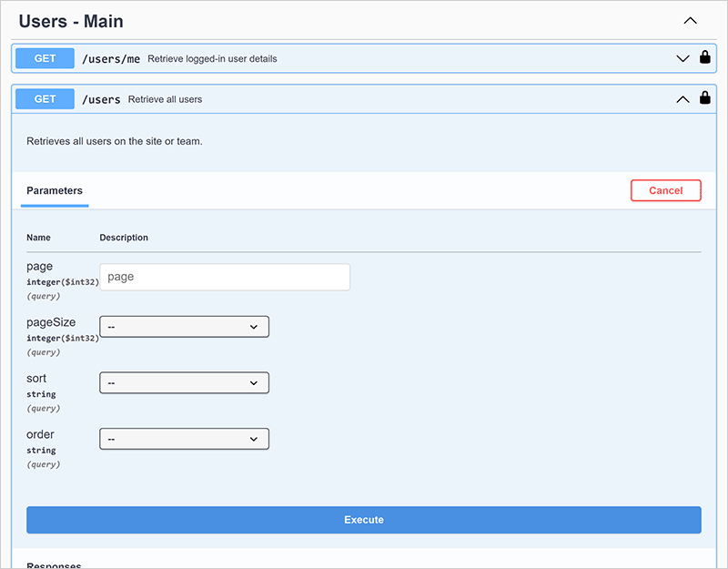
Task: Click the GET badge for /users endpoint
Action: 45,99
